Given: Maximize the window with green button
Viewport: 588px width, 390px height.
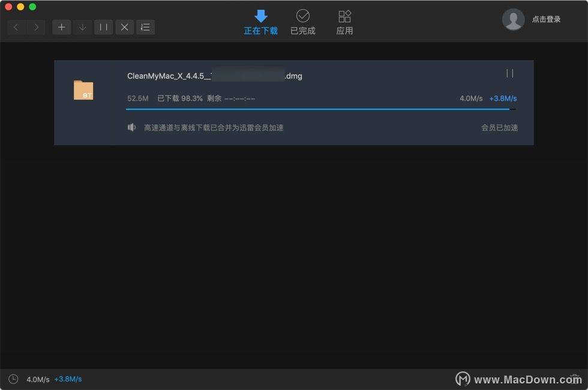Looking at the screenshot, I should pyautogui.click(x=32, y=7).
